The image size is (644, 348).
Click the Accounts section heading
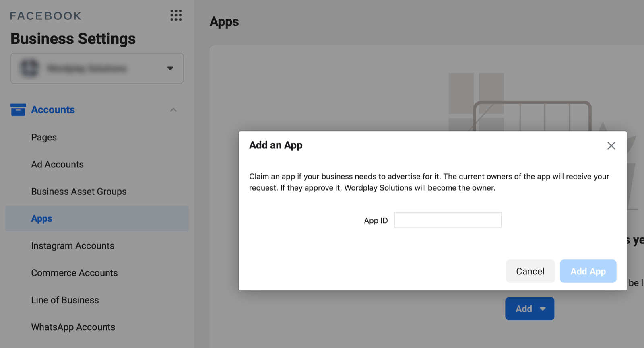tap(53, 110)
